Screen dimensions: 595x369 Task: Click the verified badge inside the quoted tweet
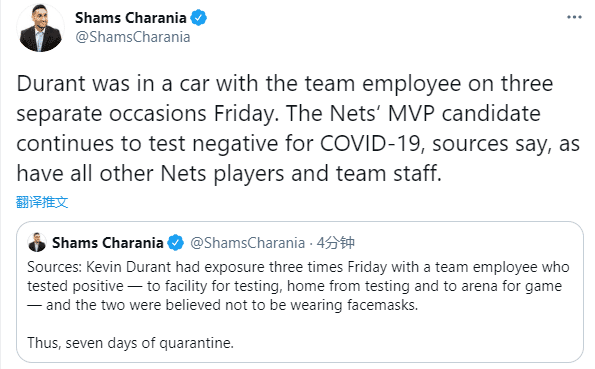coord(175,243)
